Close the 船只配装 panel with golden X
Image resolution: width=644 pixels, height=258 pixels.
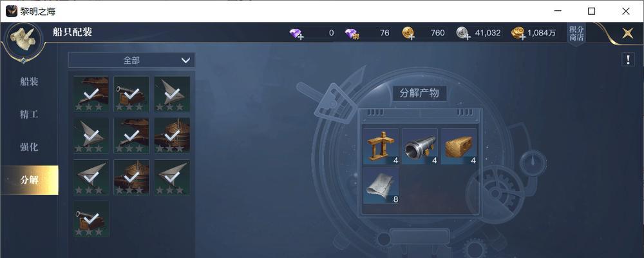coord(627,34)
